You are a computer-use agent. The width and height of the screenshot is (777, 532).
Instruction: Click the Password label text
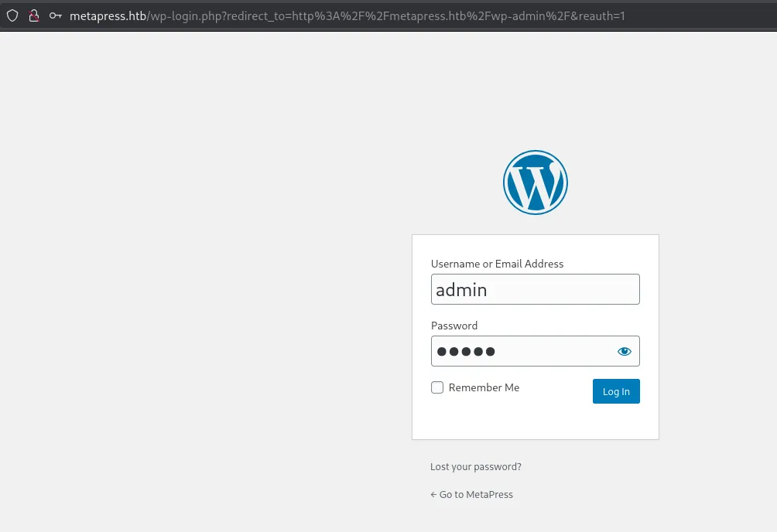click(x=454, y=326)
